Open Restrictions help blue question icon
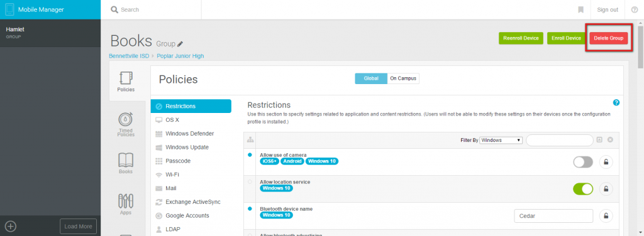Image resolution: width=644 pixels, height=236 pixels. click(x=616, y=102)
